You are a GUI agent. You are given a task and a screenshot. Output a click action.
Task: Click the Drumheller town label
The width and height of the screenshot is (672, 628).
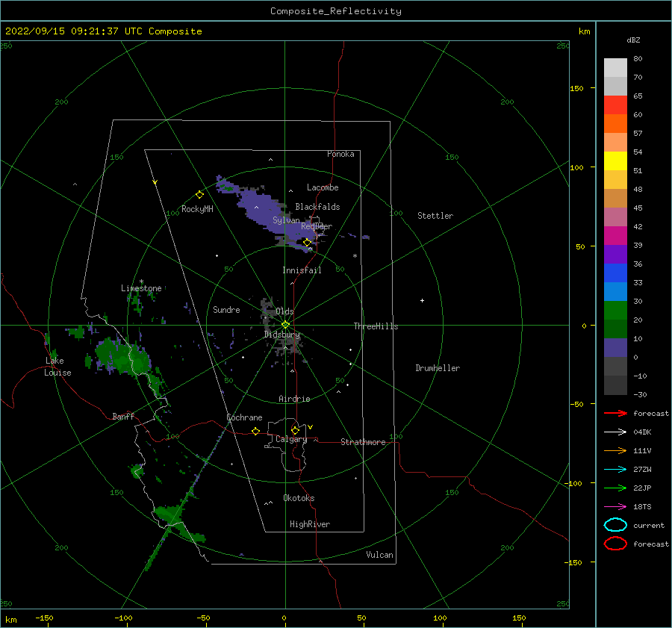438,368
